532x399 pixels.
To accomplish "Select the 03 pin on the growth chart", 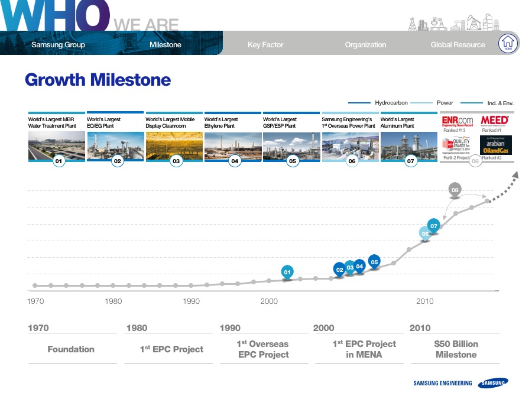I will pyautogui.click(x=350, y=267).
